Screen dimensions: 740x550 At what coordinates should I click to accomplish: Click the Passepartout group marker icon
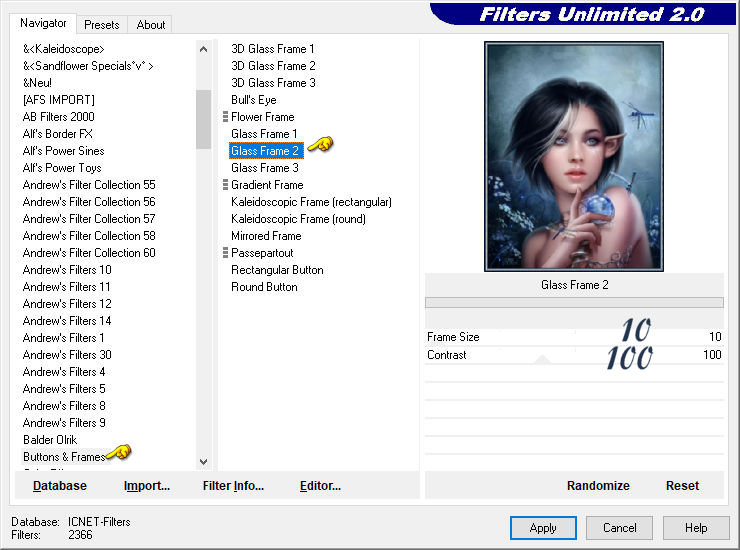(225, 253)
